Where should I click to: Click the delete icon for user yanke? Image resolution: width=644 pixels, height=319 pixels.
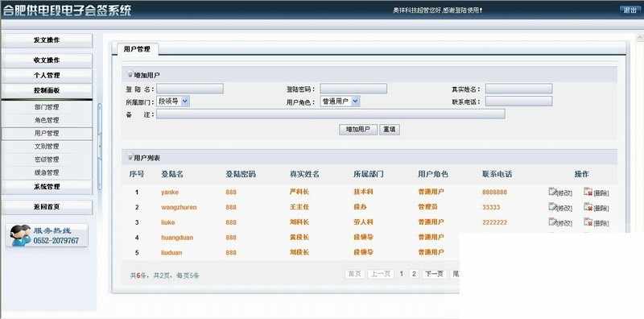click(x=588, y=192)
